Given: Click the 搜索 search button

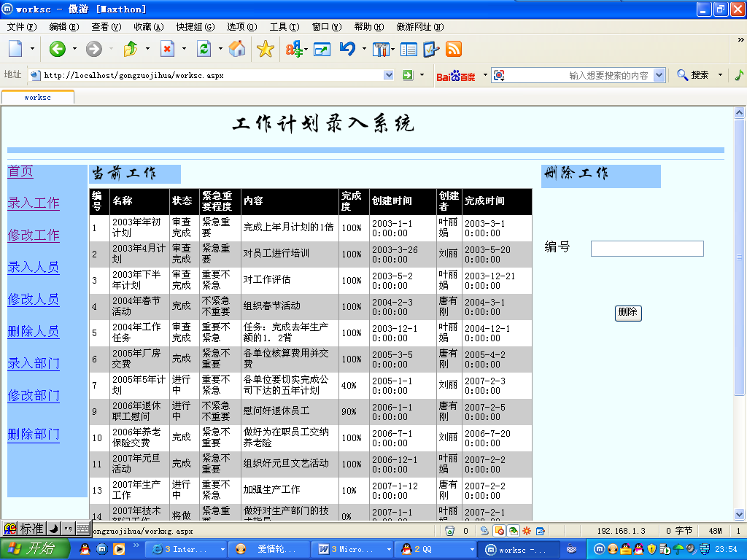Looking at the screenshot, I should click(x=693, y=75).
